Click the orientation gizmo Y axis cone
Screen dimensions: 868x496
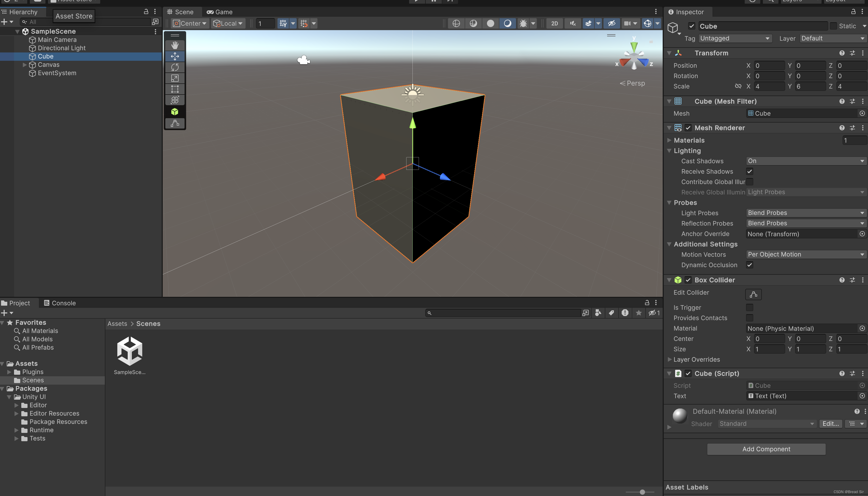pos(634,47)
